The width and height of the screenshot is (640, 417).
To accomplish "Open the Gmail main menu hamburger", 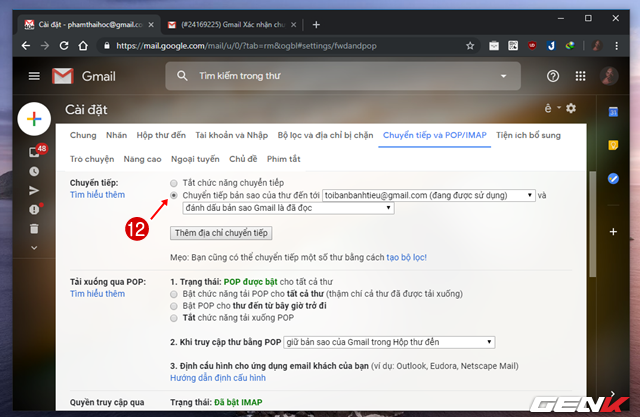I will (34, 77).
